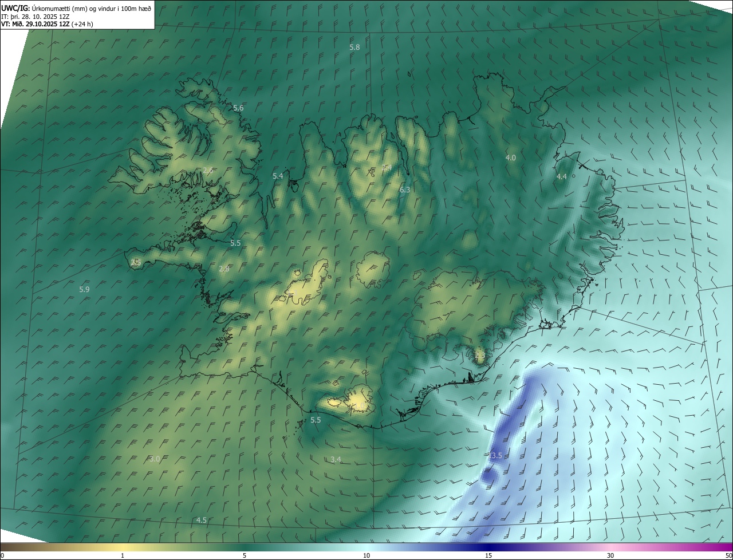
Task: Click the '2.8' value in west Iceland
Action: [224, 269]
